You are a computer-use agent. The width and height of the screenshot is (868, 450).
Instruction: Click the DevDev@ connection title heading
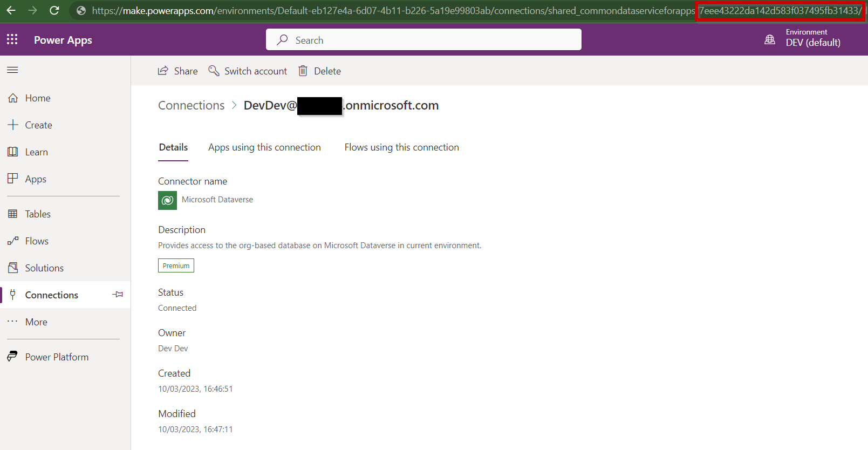[x=341, y=105]
